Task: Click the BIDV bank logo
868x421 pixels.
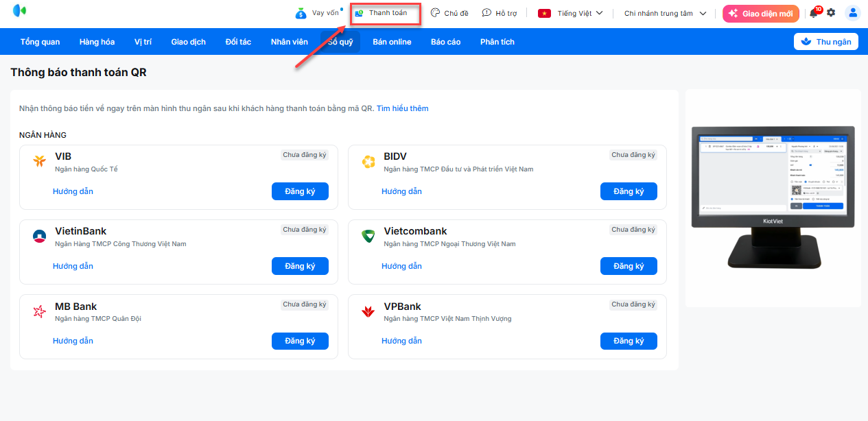Action: coord(368,162)
